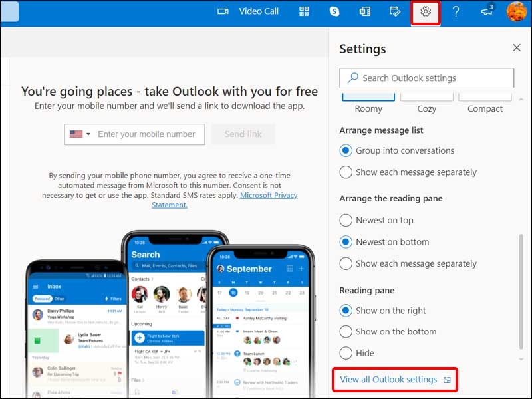
Task: Choose Newest on top option
Action: (376, 221)
